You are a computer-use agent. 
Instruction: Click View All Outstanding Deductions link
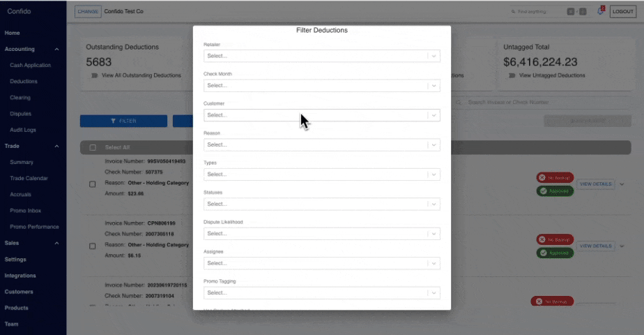141,75
